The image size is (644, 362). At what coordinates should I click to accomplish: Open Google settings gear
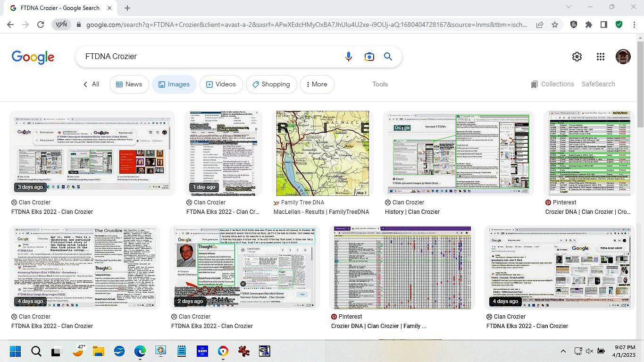pyautogui.click(x=577, y=57)
